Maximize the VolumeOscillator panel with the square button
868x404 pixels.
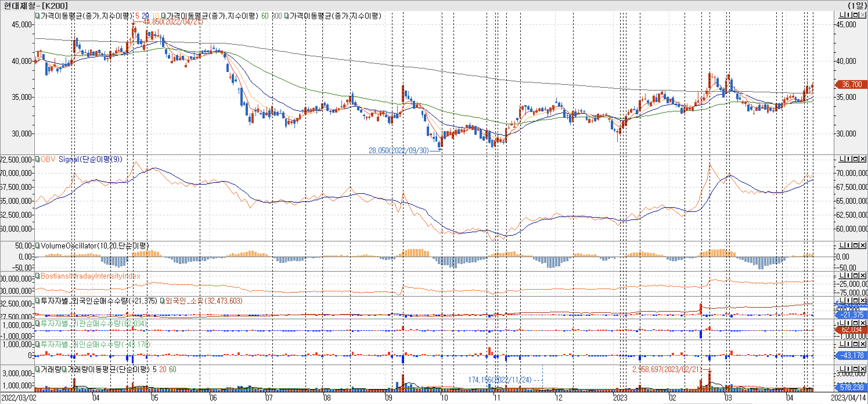click(856, 245)
